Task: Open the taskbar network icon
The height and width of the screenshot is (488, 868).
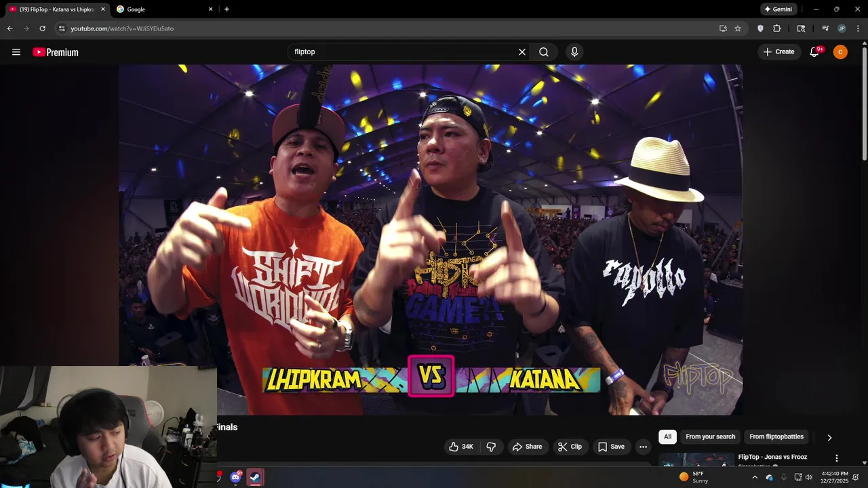Action: [797, 477]
